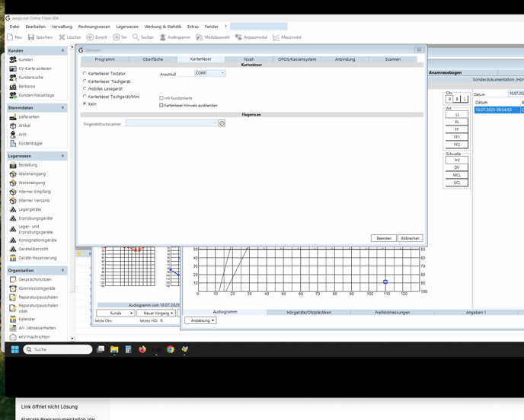Screen dimensions: 524x420
Task: Enable Kartenleser Hinweis ausblenden checkbox
Action: tap(161, 106)
